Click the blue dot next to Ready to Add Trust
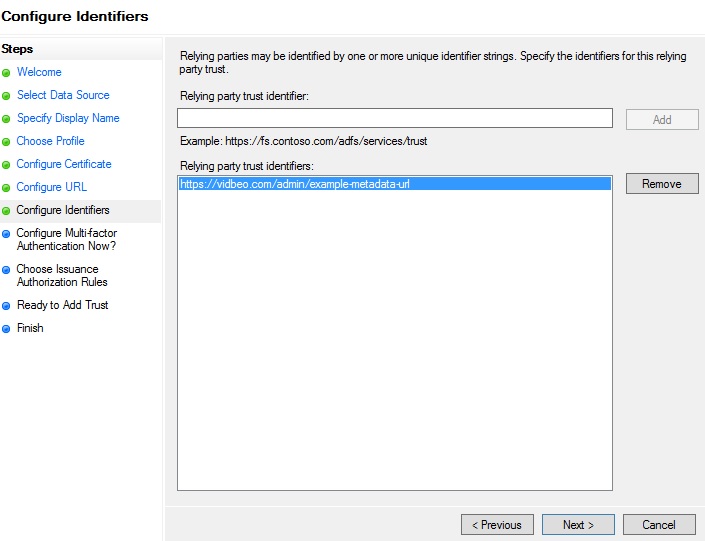This screenshot has width=705, height=541. click(6, 306)
